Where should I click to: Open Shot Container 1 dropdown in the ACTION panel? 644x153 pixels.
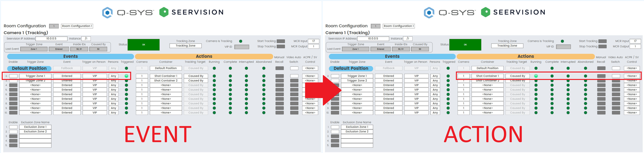click(487, 76)
